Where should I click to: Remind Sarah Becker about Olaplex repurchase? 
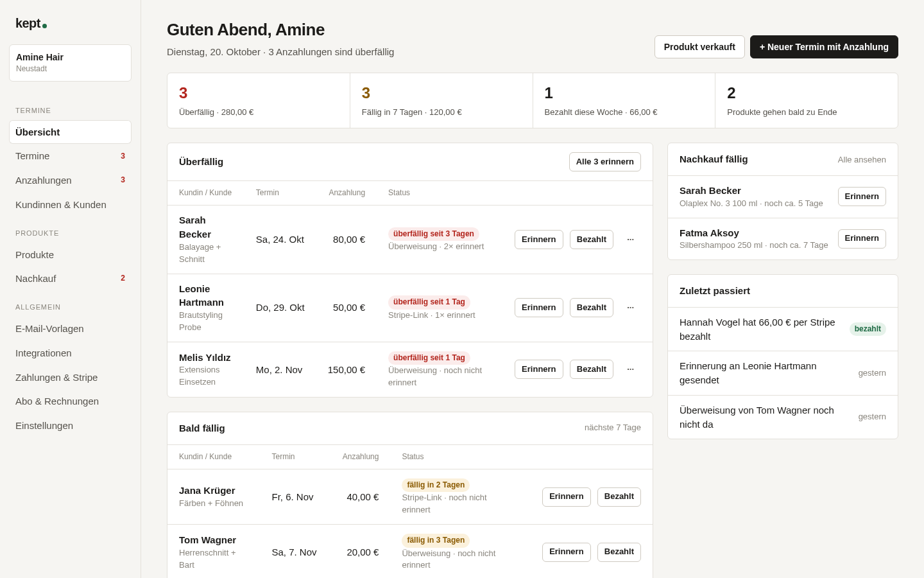(x=862, y=197)
